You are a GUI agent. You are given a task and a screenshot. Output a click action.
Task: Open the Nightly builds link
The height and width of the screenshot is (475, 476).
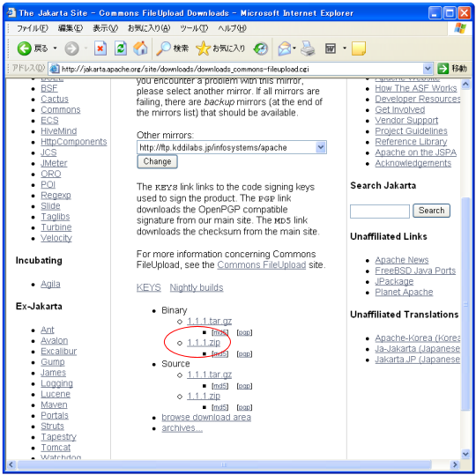click(197, 287)
